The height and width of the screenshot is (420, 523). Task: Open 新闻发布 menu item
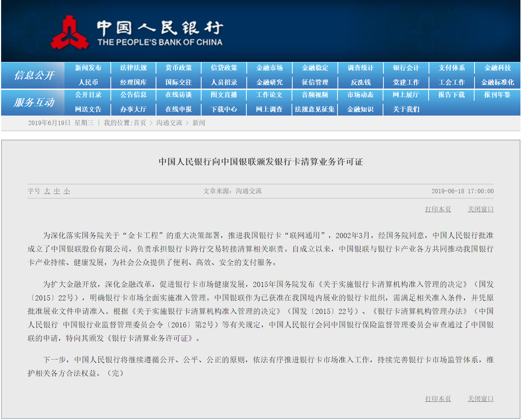pyautogui.click(x=88, y=68)
